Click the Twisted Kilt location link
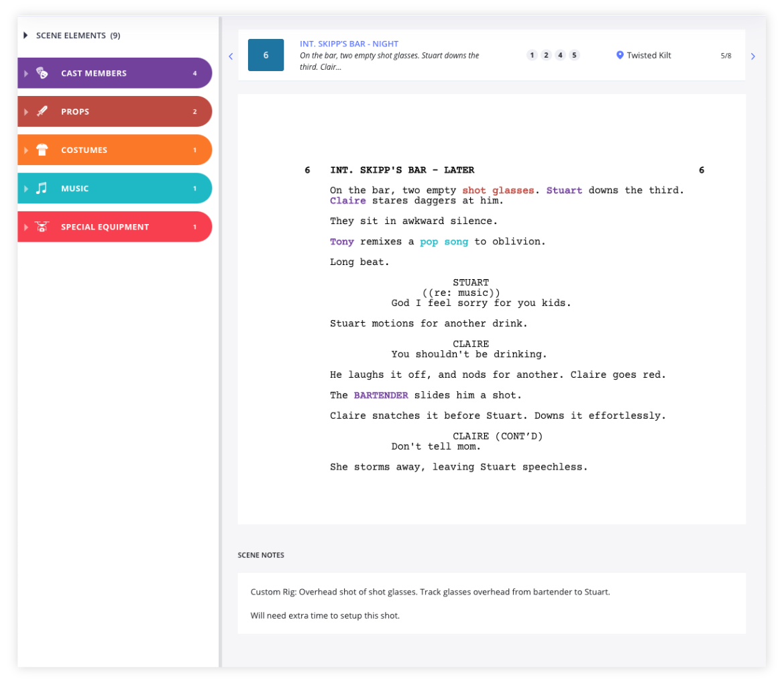This screenshot has height=683, width=784. 649,56
